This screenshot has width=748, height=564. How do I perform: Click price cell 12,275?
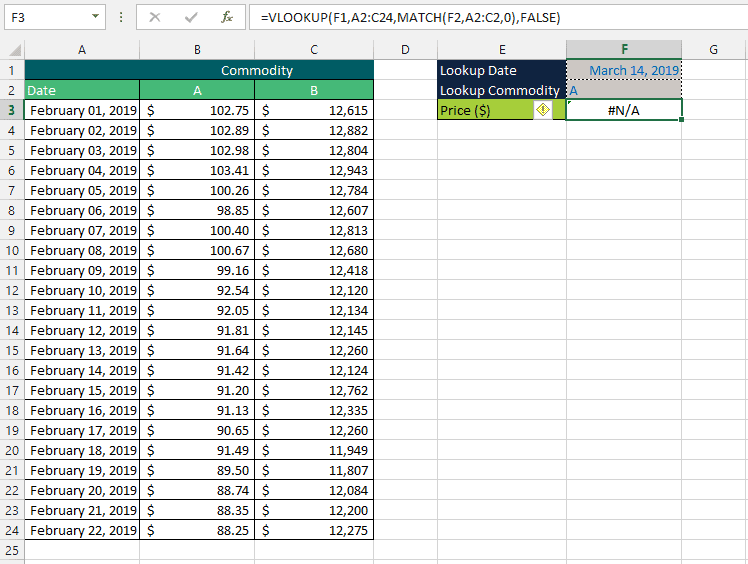point(314,531)
